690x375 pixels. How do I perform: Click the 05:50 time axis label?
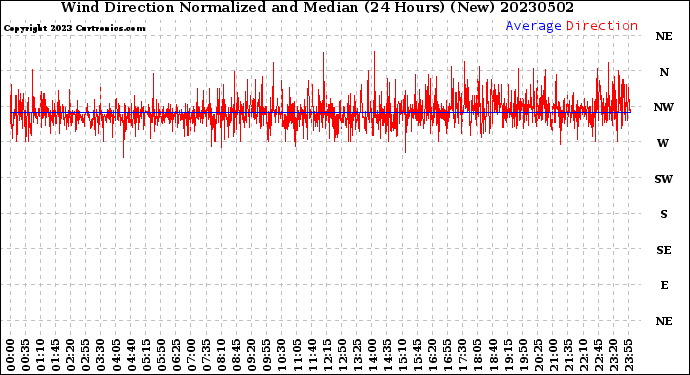pyautogui.click(x=161, y=355)
